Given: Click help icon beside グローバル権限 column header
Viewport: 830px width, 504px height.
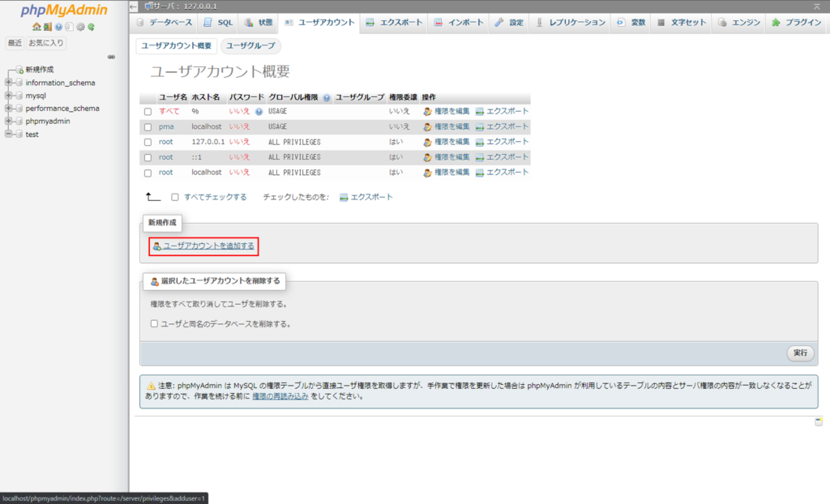Looking at the screenshot, I should click(x=327, y=97).
